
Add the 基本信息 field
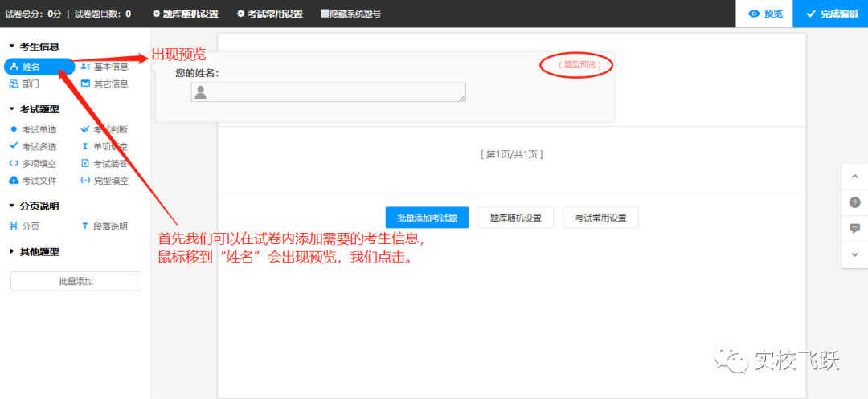(x=104, y=67)
